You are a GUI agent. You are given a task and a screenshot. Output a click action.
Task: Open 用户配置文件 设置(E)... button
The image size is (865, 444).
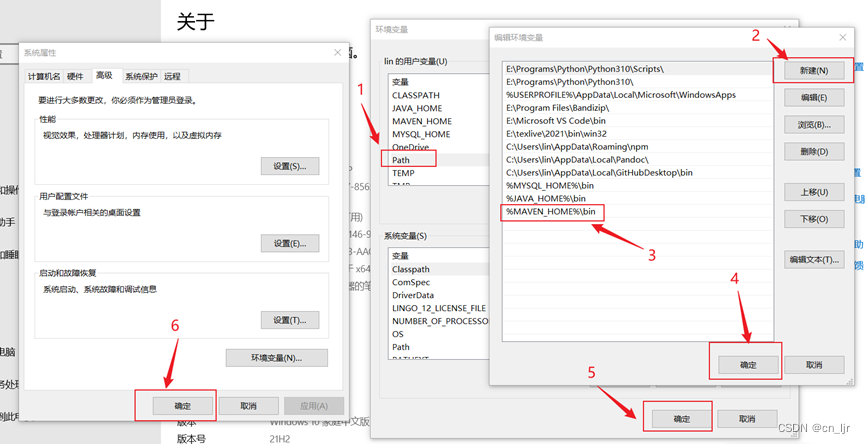click(290, 243)
